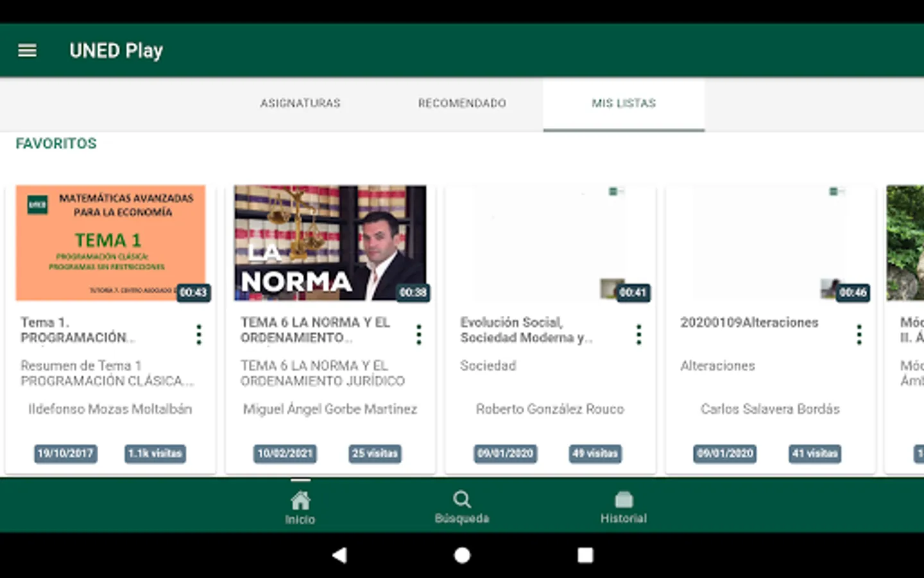Switch to the Recomendado tab

462,103
